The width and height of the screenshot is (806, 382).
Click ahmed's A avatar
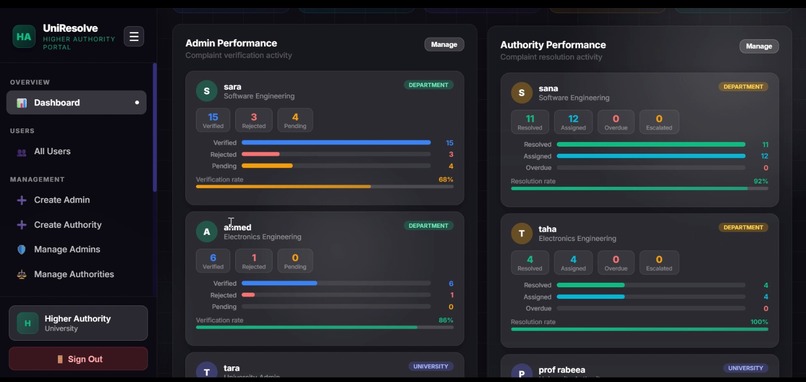click(207, 232)
